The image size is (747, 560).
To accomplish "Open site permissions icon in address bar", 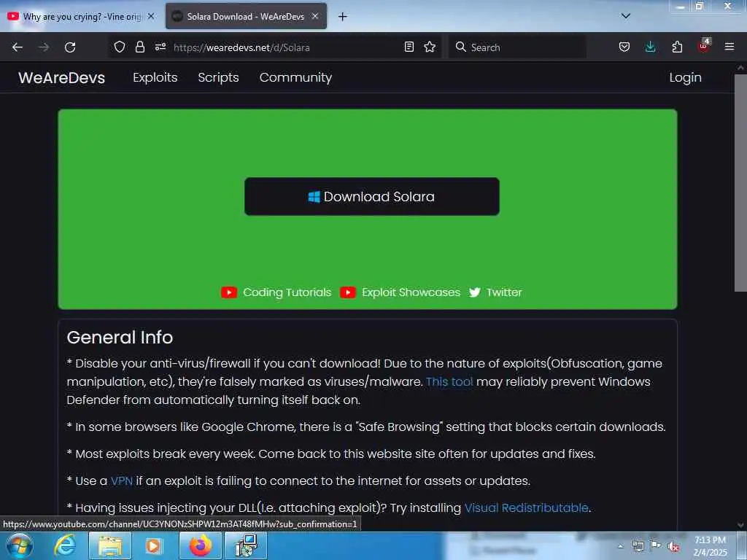I will pos(160,47).
